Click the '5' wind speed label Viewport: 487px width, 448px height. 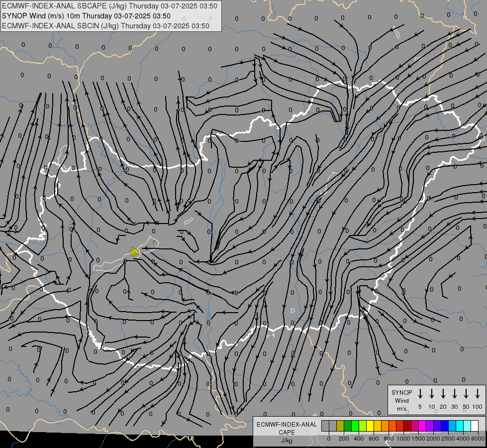click(420, 407)
